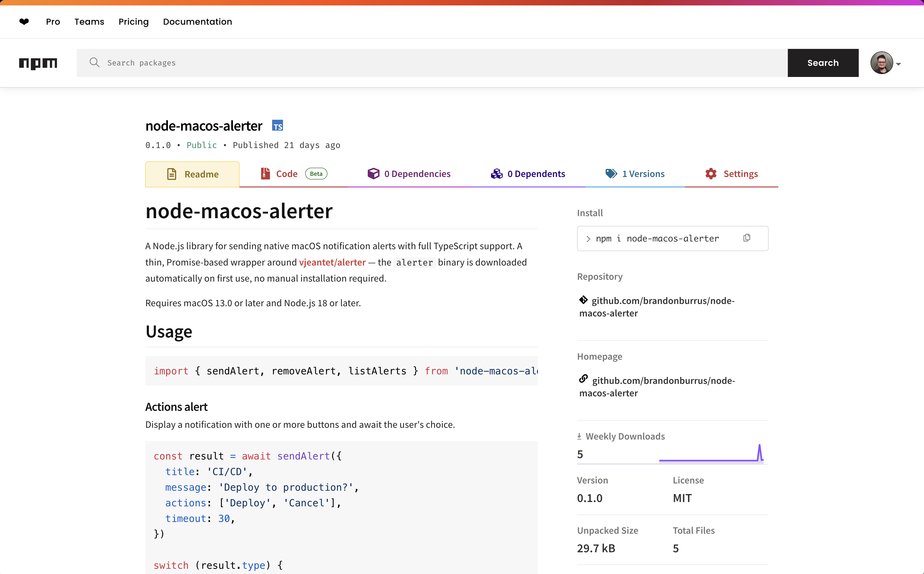Viewport: 924px width, 574px height.
Task: Open the user avatar dropdown
Action: coord(882,63)
